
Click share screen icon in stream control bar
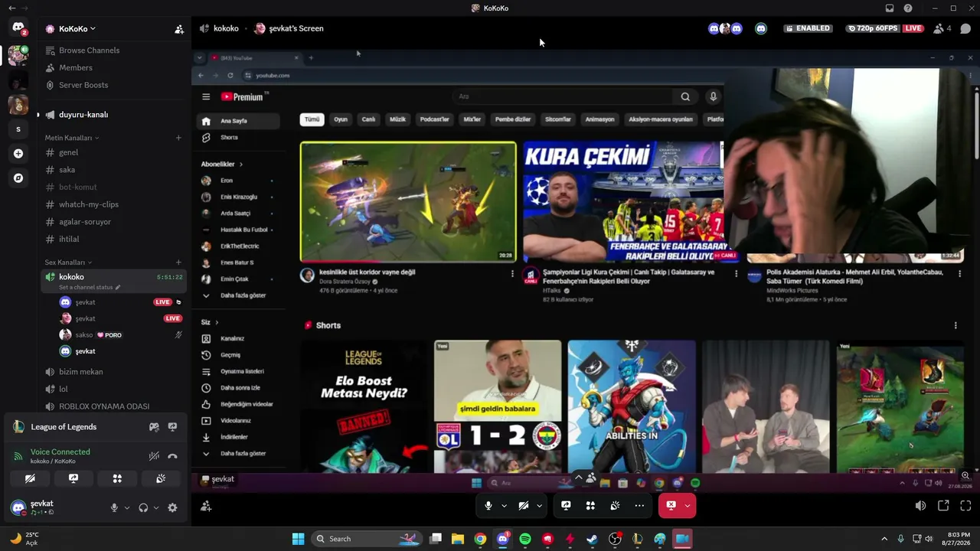pyautogui.click(x=566, y=506)
